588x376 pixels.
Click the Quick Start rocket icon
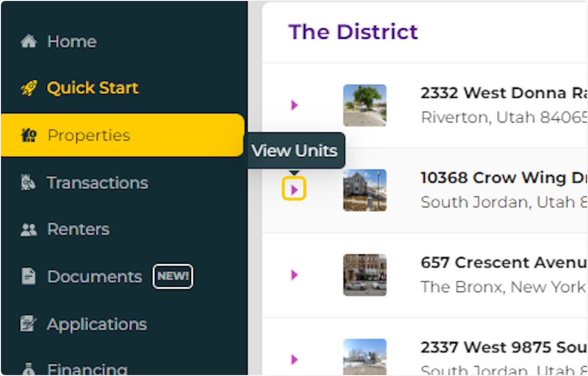(x=29, y=87)
